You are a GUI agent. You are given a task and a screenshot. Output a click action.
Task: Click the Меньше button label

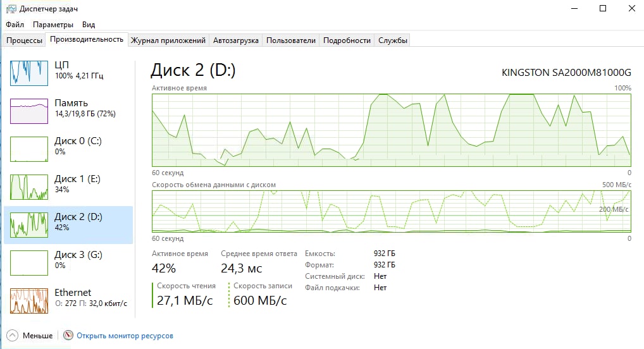tap(38, 336)
